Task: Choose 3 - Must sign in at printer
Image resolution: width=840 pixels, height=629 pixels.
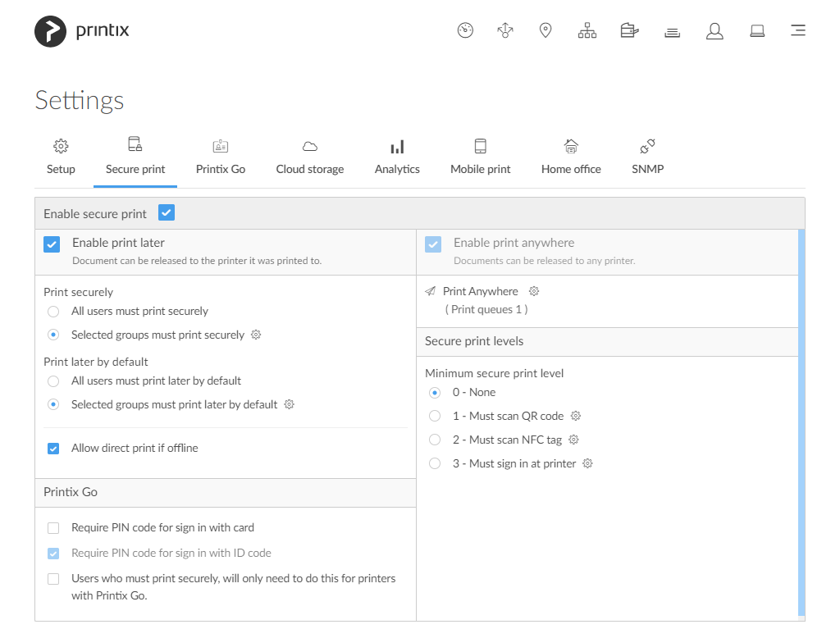Action: pyautogui.click(x=435, y=464)
